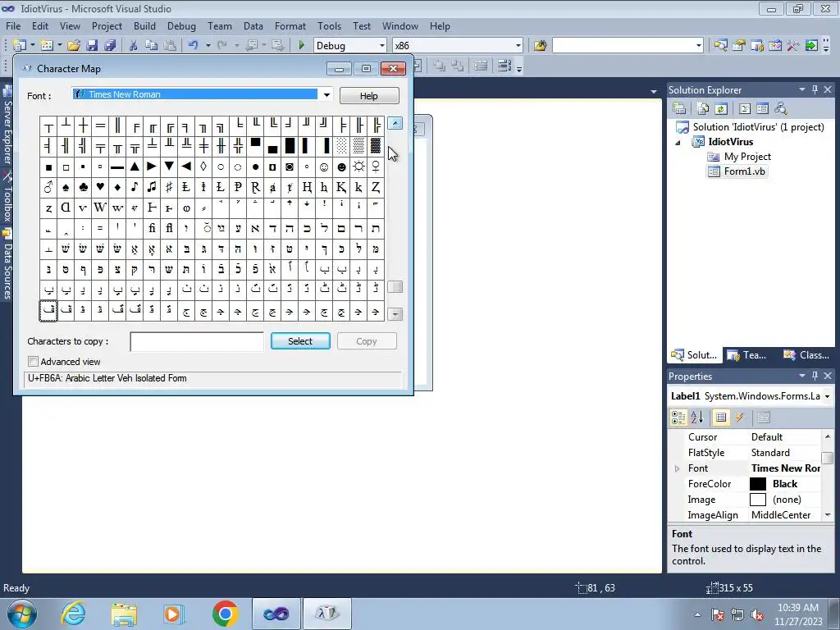Toggle Properties list button in Properties panel

tap(721, 418)
